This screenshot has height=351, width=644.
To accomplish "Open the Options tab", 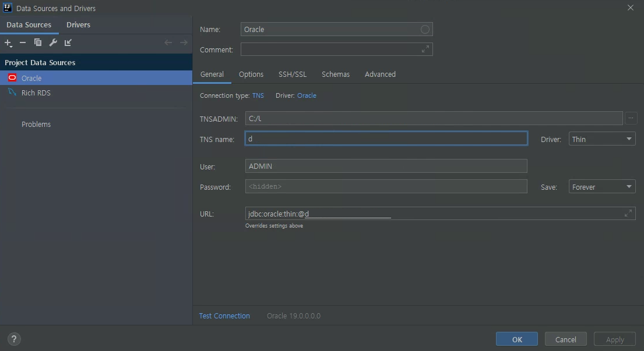I will (x=251, y=75).
